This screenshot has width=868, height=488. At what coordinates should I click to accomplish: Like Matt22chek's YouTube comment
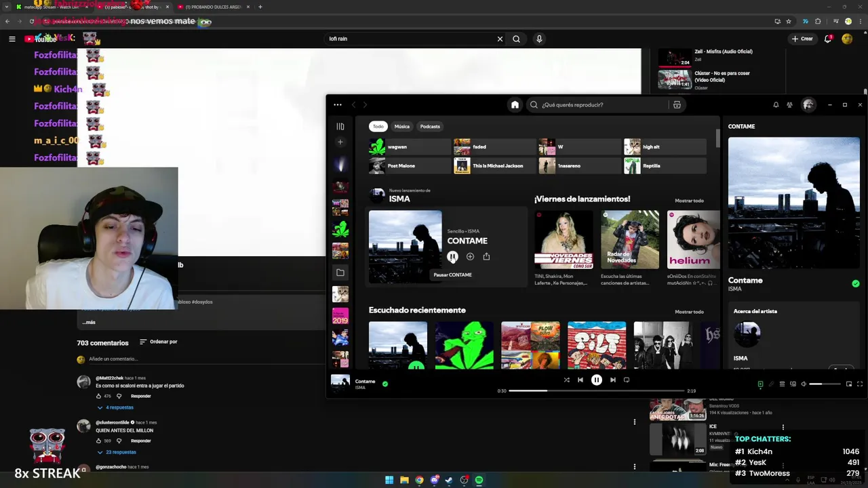[x=99, y=396]
